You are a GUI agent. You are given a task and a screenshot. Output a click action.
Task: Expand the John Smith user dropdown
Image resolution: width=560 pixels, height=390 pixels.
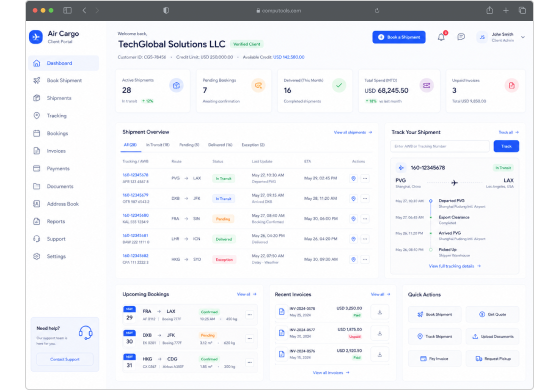point(523,37)
